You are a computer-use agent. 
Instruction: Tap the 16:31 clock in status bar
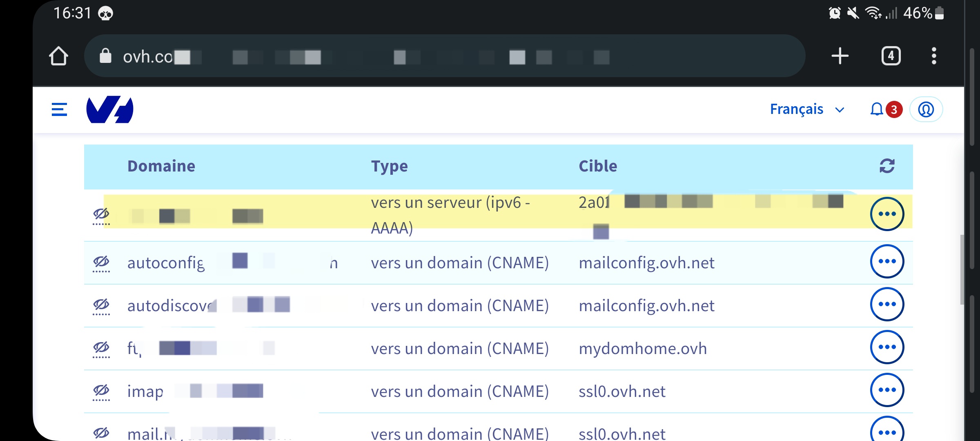[72, 13]
